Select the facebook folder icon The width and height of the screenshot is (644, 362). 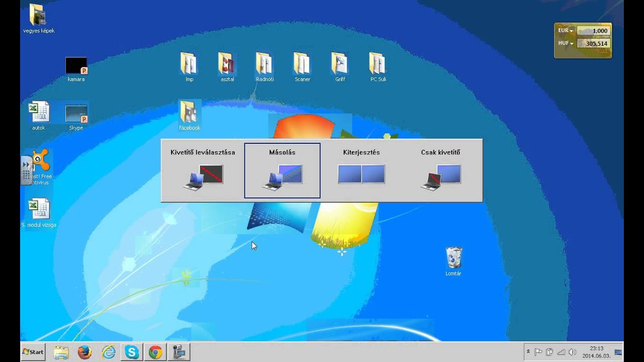[x=189, y=116]
